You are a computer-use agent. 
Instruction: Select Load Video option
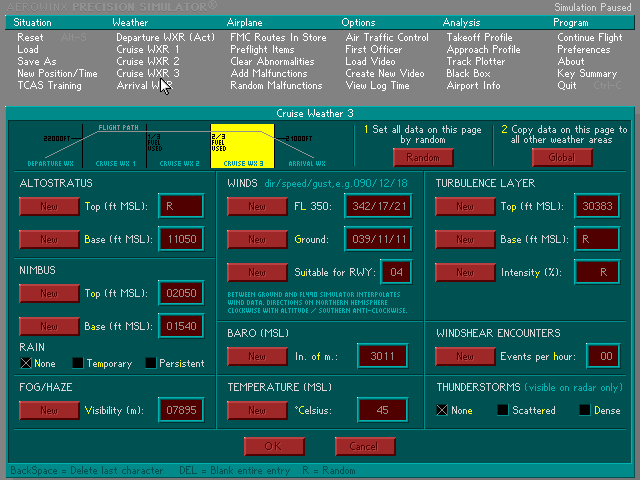370,61
